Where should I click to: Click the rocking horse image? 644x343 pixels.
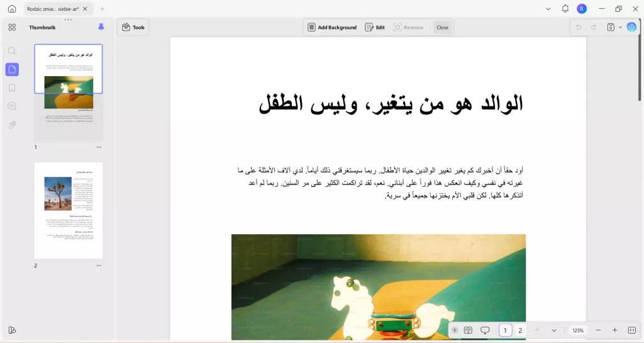pyautogui.click(x=378, y=287)
